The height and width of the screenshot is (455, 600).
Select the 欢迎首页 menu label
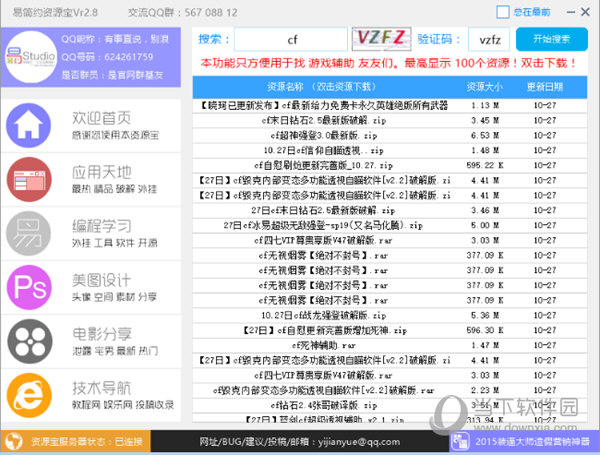102,118
